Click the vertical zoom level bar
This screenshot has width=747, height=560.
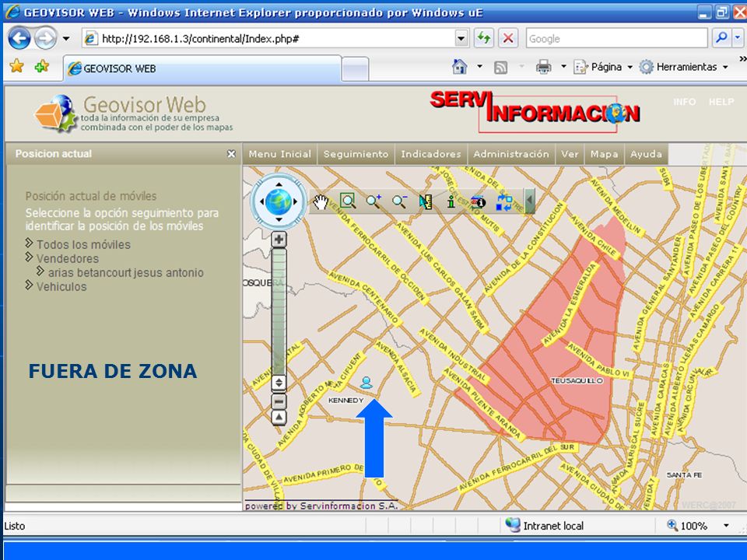[279, 311]
